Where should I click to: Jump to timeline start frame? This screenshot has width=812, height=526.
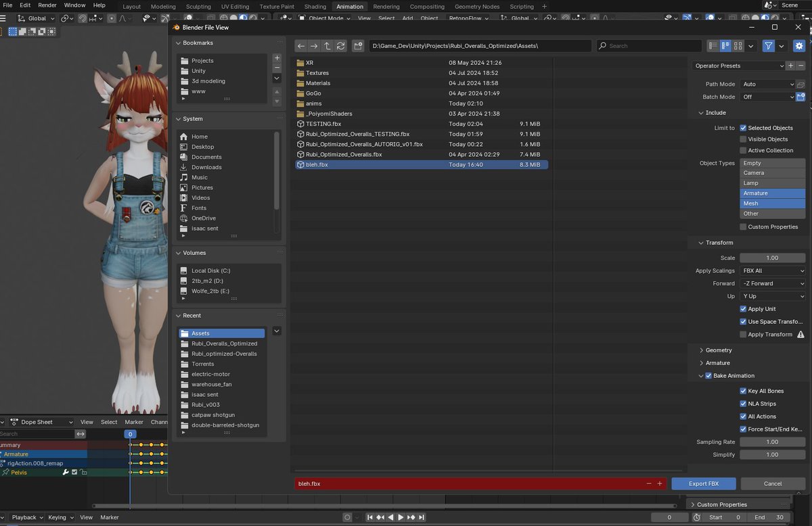370,517
